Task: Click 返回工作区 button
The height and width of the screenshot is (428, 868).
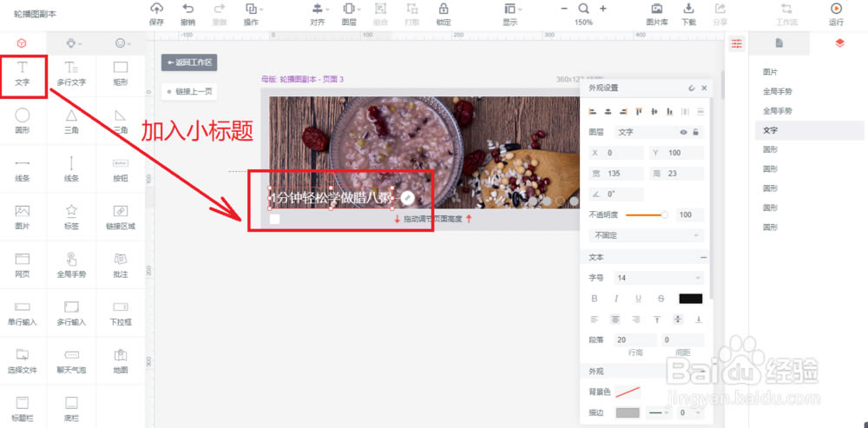Action: (189, 63)
